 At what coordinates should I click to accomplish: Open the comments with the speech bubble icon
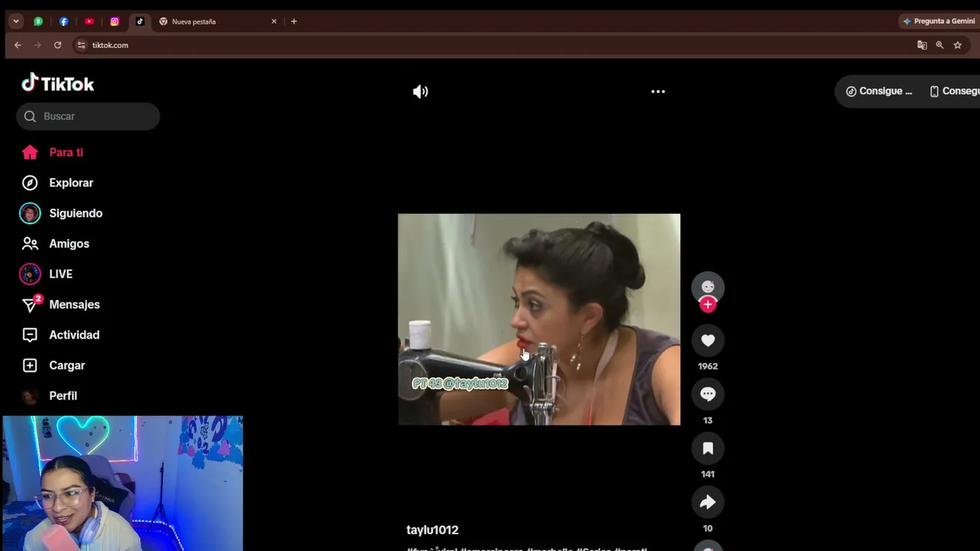[x=707, y=394]
